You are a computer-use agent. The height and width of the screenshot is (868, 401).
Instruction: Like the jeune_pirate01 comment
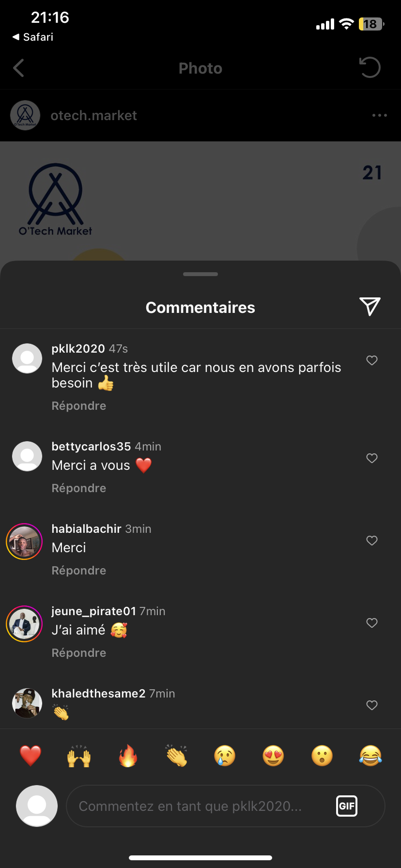click(x=372, y=623)
